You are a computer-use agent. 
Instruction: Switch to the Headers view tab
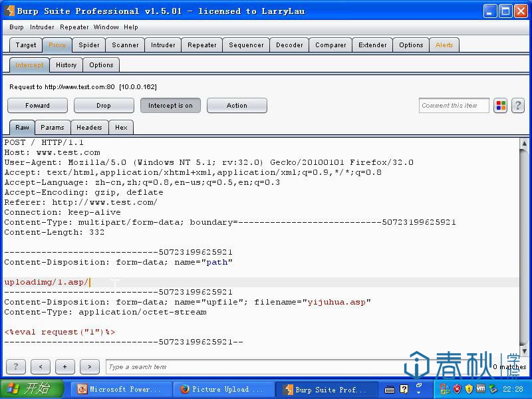[89, 128]
